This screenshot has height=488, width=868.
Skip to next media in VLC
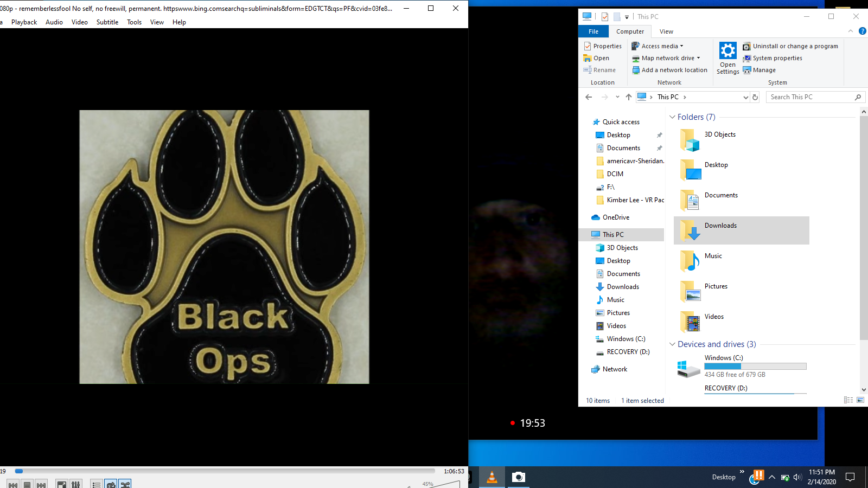pos(41,484)
